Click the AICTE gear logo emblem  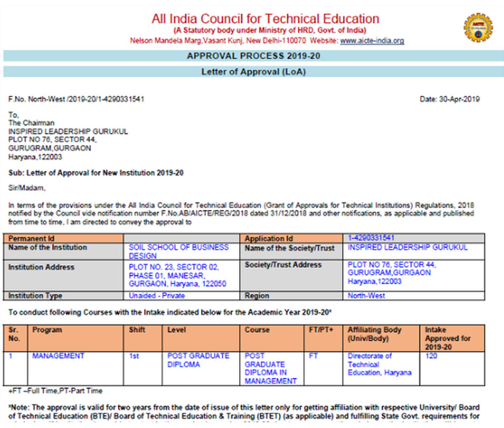478,27
